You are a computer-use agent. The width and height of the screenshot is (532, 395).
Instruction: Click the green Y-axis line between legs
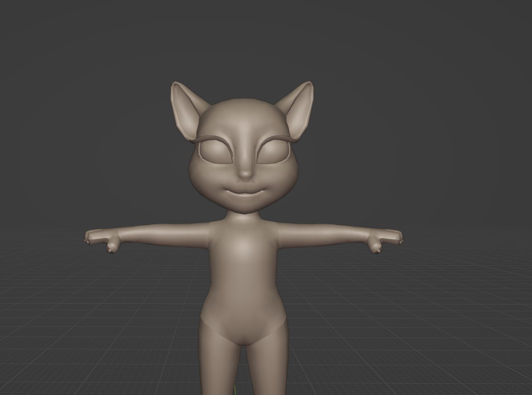[x=235, y=390]
